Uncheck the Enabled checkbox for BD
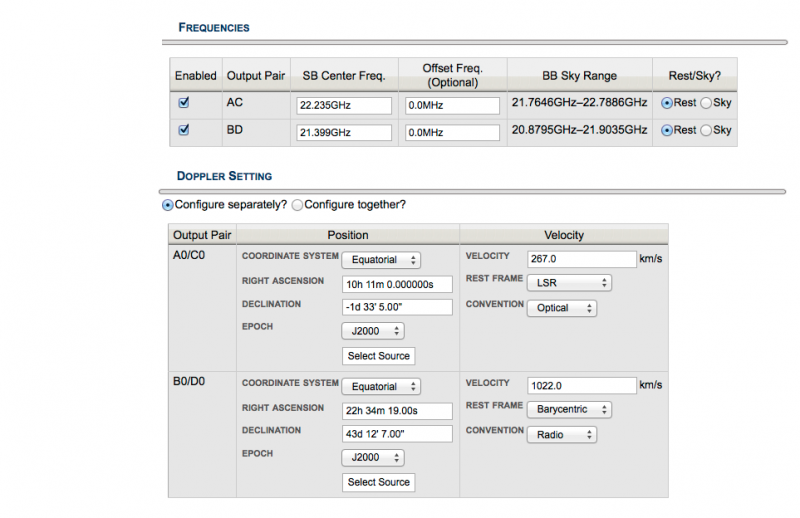Screen dimensions: 800x518 click(x=183, y=130)
